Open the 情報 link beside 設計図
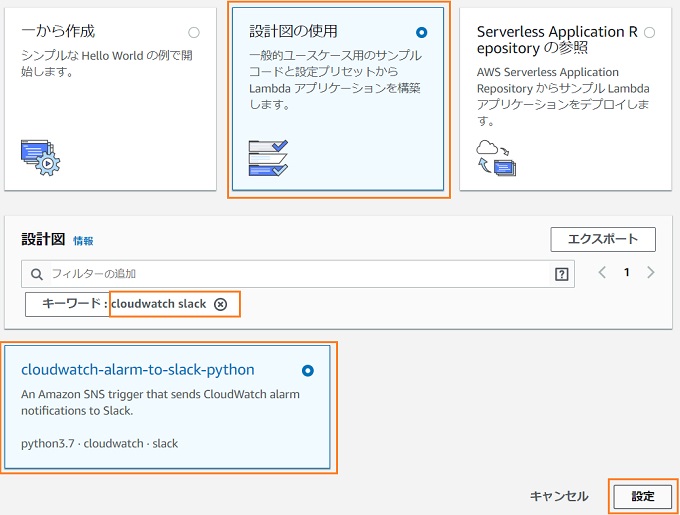This screenshot has width=680, height=515. pyautogui.click(x=83, y=241)
